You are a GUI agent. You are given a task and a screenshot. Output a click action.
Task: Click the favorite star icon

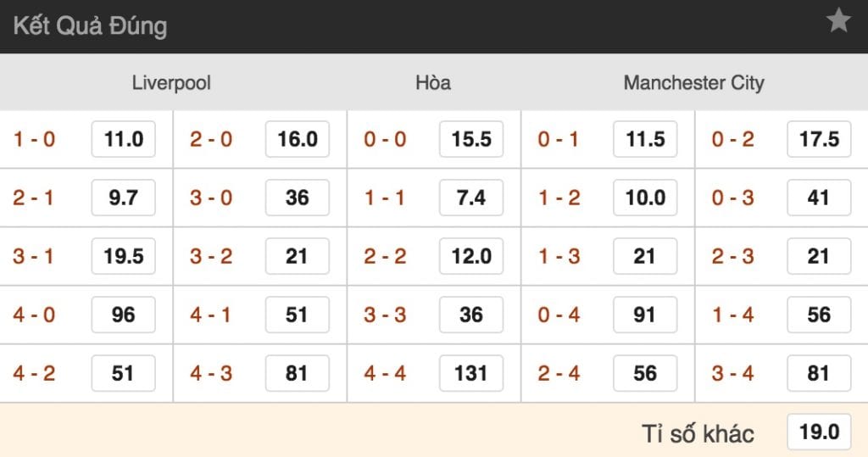tap(838, 21)
